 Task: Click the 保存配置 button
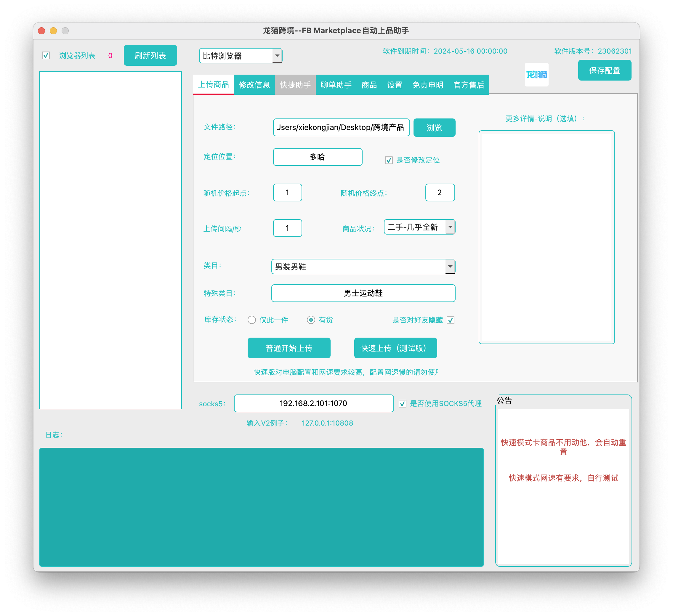(605, 70)
